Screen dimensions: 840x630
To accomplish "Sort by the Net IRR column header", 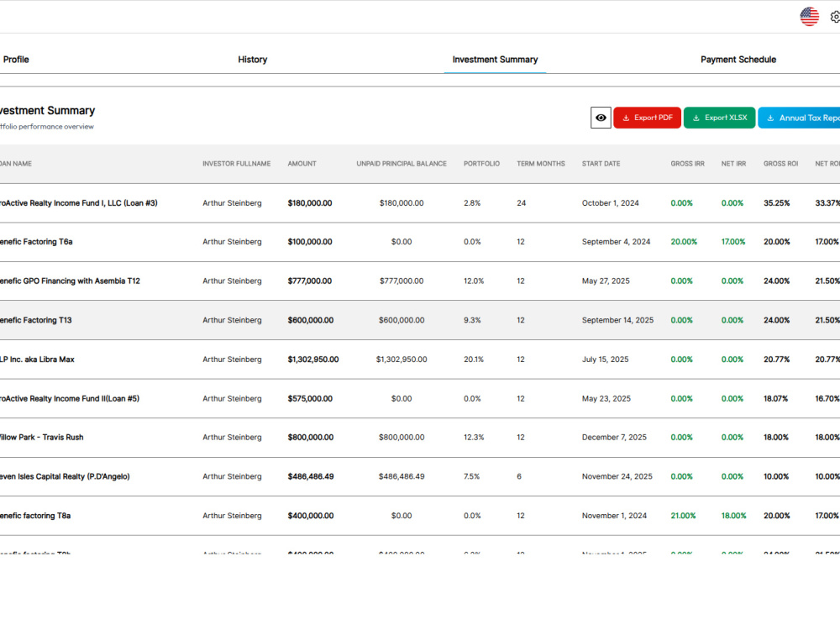I will coord(733,164).
